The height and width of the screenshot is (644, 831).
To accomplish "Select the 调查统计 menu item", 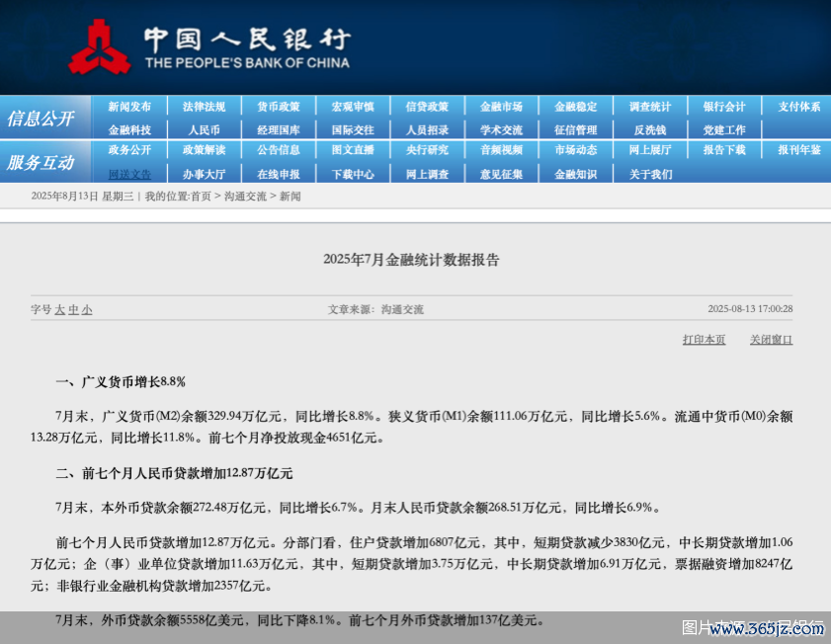I will pyautogui.click(x=650, y=107).
